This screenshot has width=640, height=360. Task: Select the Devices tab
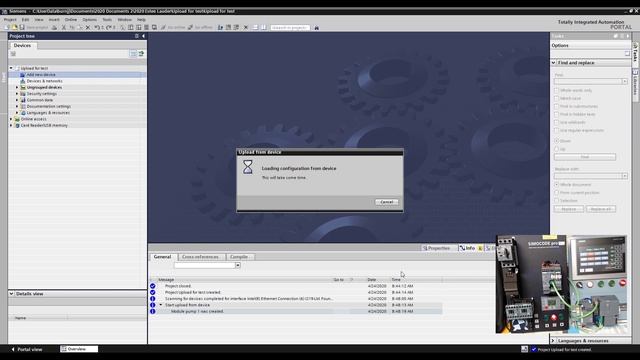(x=22, y=46)
